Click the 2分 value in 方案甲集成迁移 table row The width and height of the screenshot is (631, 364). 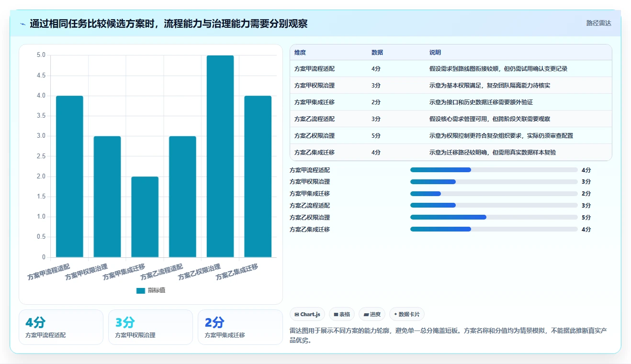[x=376, y=102]
